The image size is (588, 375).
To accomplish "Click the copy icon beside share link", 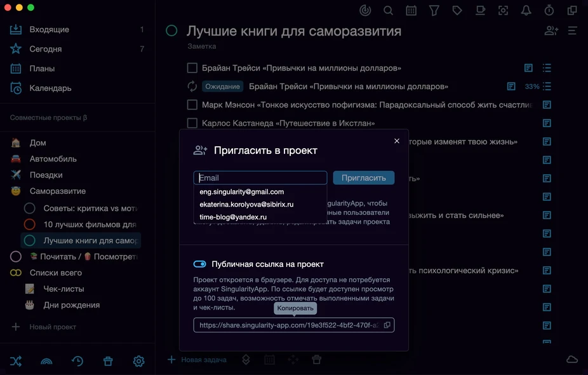I will point(387,325).
